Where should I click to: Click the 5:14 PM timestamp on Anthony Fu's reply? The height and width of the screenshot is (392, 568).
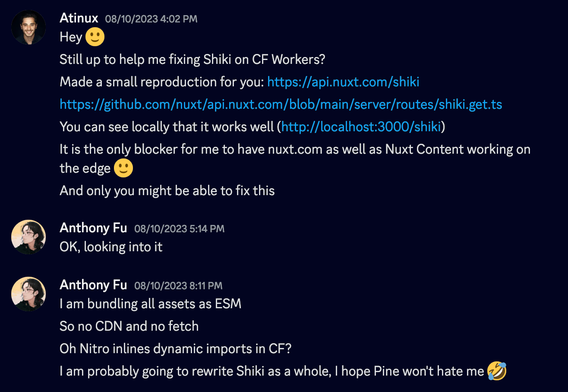(x=179, y=229)
